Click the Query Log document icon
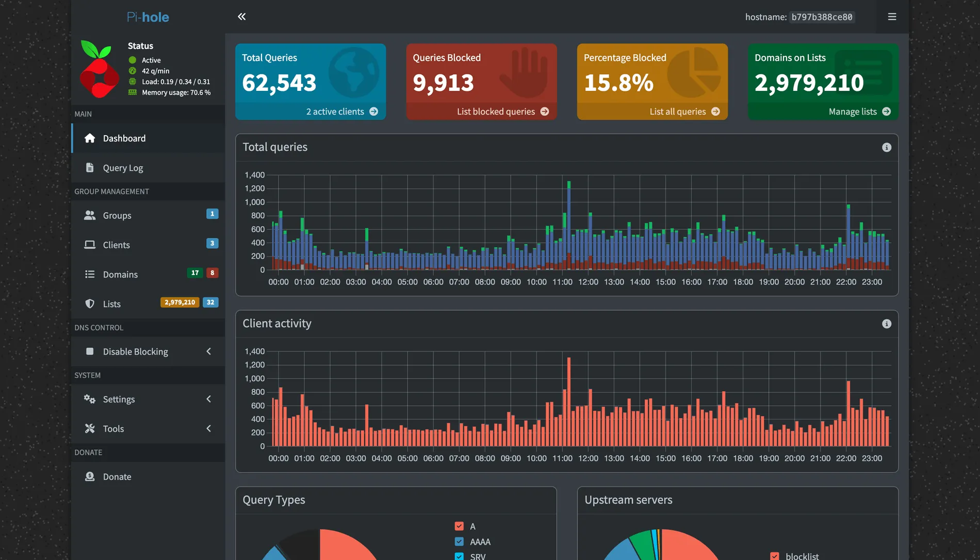980x560 pixels. (90, 167)
